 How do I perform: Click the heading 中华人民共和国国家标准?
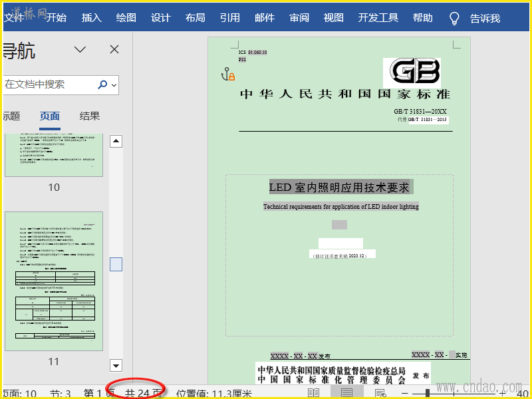click(345, 94)
